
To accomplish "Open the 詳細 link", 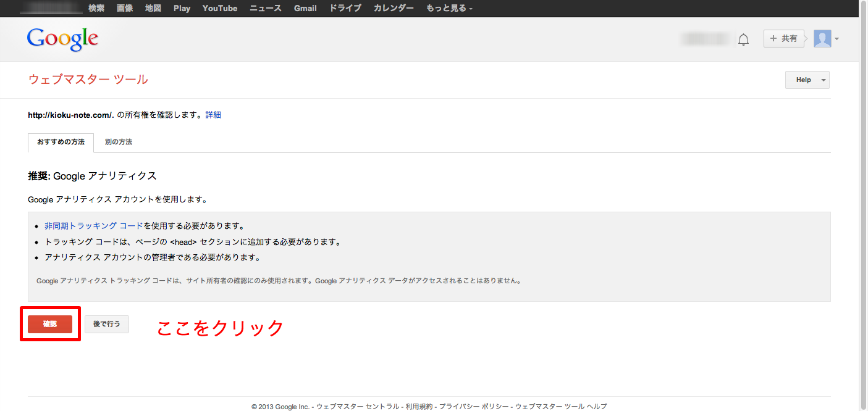I will [213, 115].
